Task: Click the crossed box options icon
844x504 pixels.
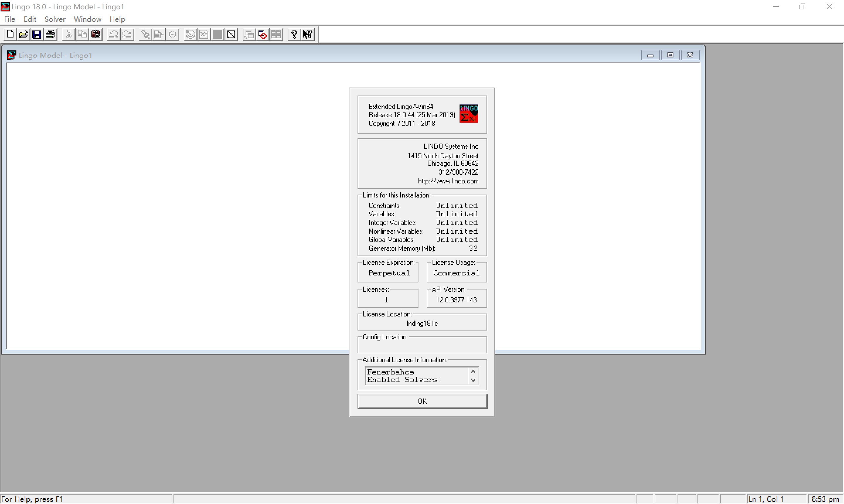Action: [231, 34]
